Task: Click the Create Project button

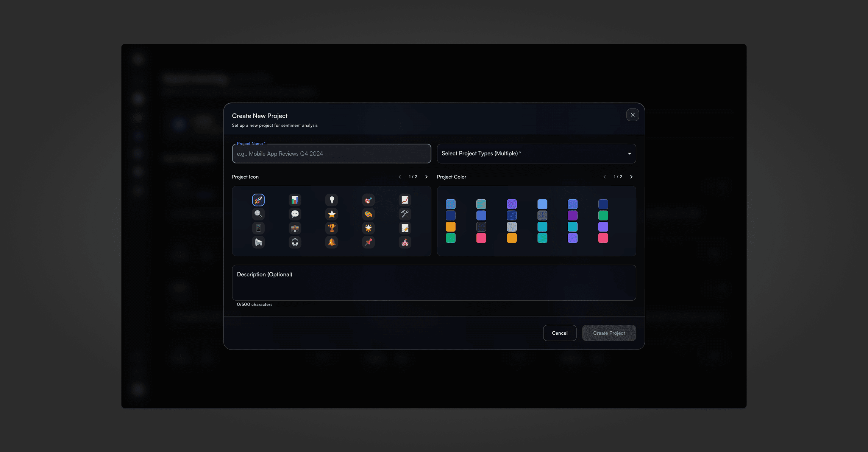Action: pos(608,333)
